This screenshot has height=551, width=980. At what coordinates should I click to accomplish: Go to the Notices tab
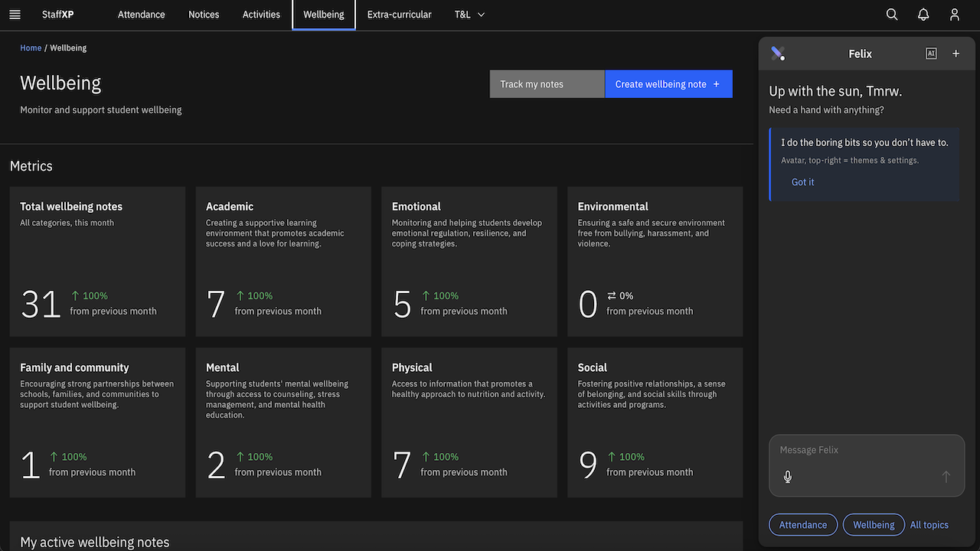pyautogui.click(x=204, y=15)
